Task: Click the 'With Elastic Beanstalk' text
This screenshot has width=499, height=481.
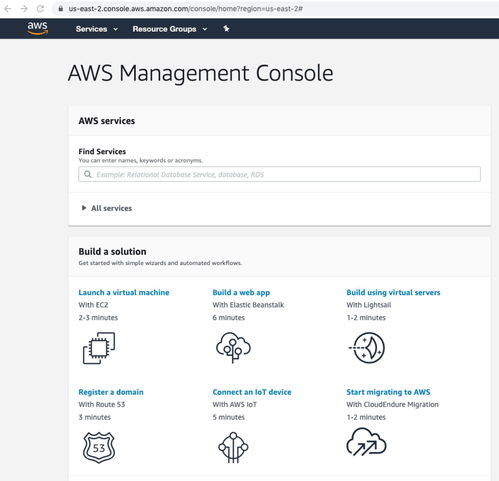Action: pos(248,305)
